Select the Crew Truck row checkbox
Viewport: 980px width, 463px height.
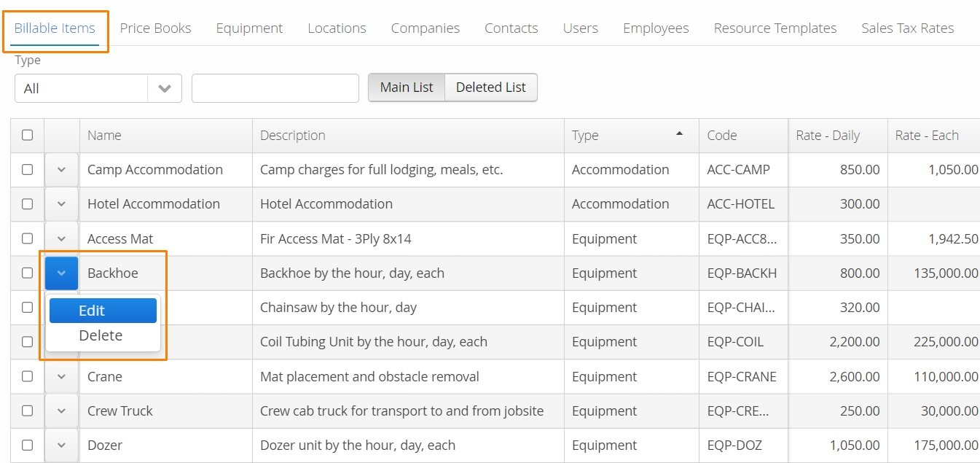point(28,411)
